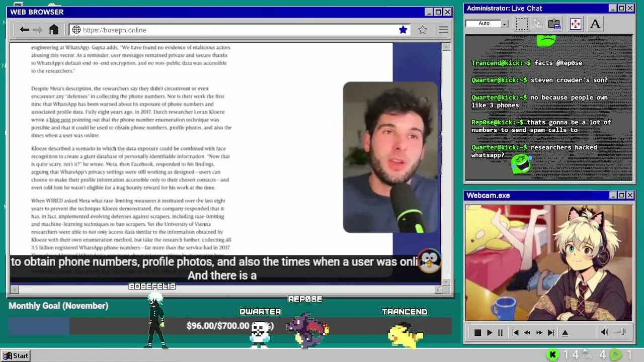Open the Start button on the taskbar
The image size is (644, 362).
pos(16,355)
